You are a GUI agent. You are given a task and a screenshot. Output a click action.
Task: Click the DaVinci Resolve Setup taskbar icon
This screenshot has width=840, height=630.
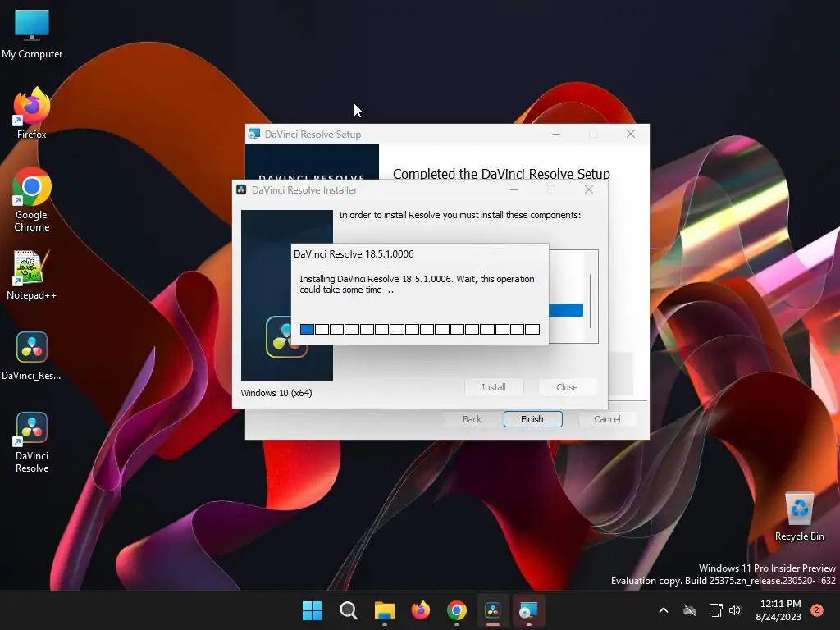click(x=529, y=610)
